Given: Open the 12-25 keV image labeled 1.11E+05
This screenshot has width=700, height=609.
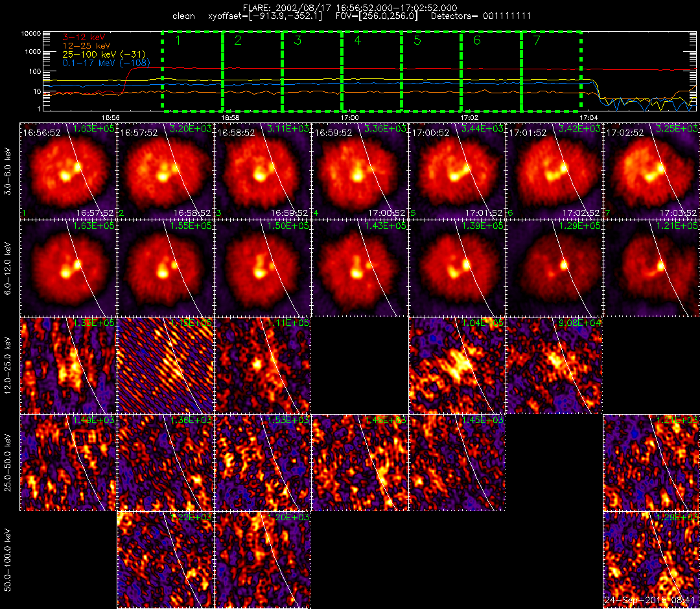Looking at the screenshot, I should (262, 366).
